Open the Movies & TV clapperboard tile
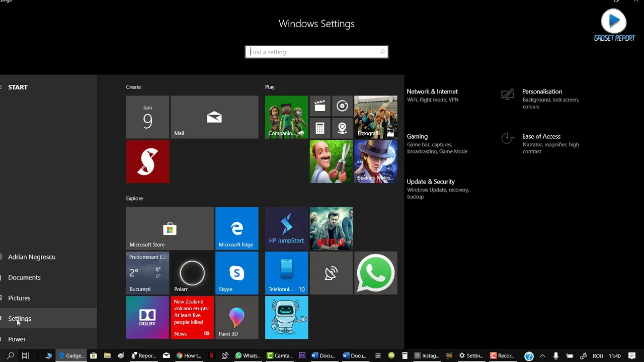 [320, 106]
